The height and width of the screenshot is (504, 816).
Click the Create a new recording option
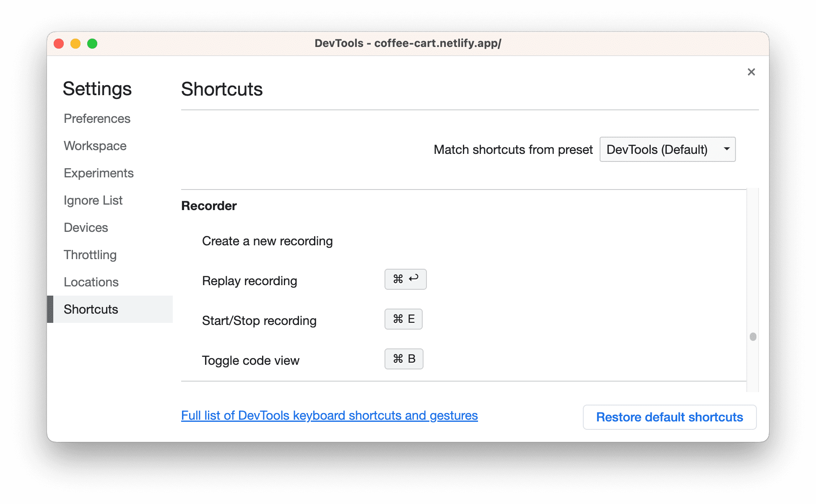coord(268,241)
